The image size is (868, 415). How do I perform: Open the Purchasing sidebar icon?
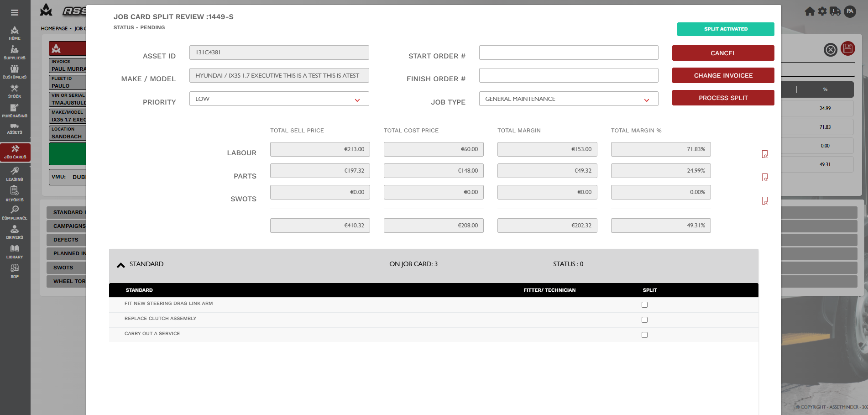[x=15, y=111]
